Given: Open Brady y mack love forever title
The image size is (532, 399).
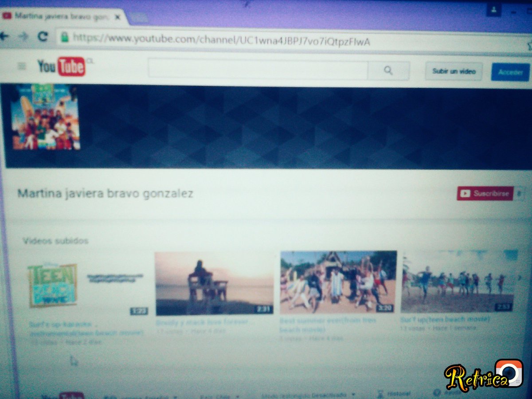Looking at the screenshot, I should [202, 322].
